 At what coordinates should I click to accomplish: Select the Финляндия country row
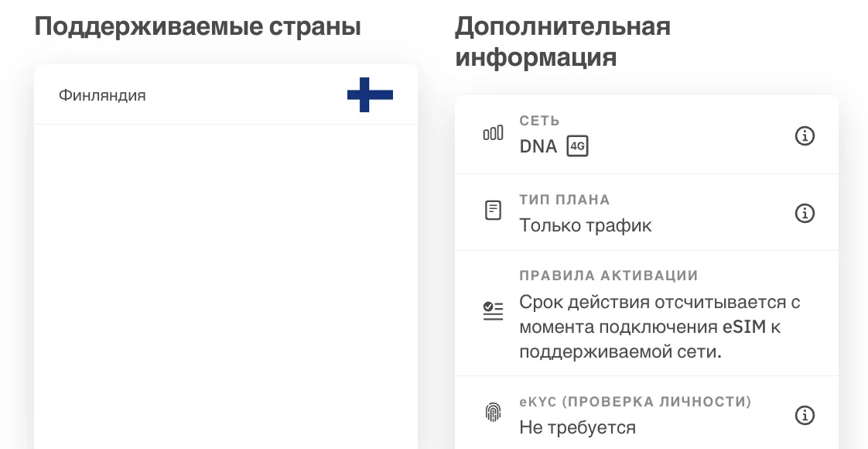pos(226,94)
